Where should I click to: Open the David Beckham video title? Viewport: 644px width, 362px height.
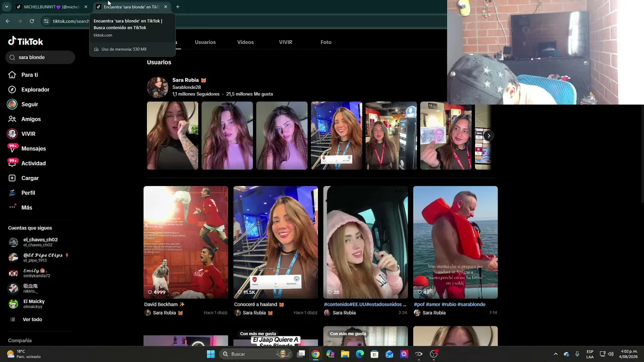point(165,305)
